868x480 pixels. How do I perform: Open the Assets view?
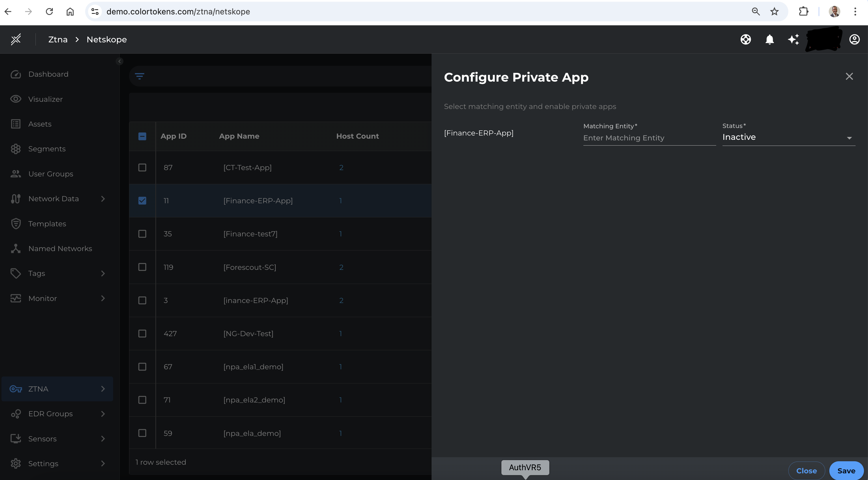(x=40, y=124)
